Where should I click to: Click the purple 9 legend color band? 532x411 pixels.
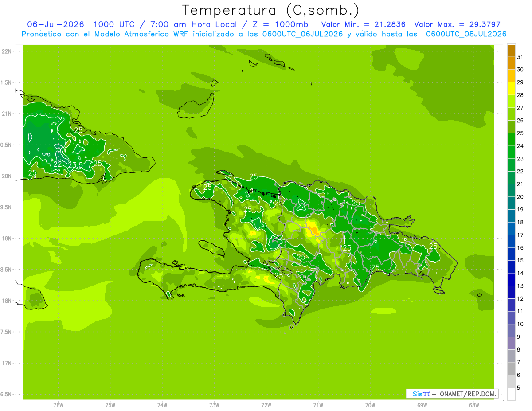511,331
